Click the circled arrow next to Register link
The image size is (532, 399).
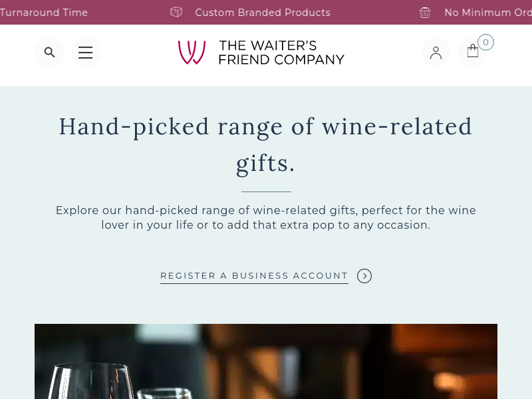[x=364, y=276]
